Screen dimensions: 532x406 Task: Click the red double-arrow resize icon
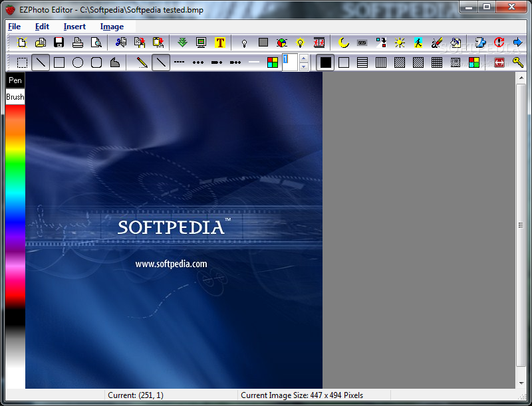(499, 62)
